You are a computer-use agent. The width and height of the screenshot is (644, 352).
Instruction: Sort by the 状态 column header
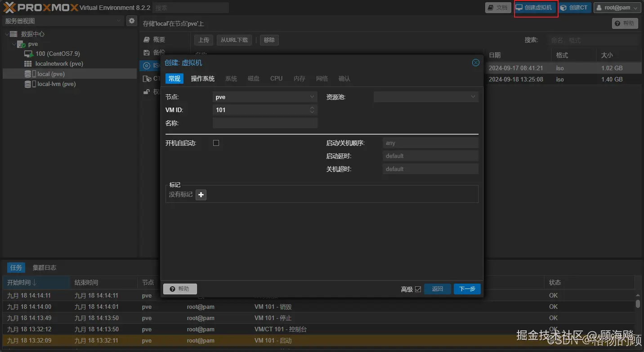tap(589, 282)
